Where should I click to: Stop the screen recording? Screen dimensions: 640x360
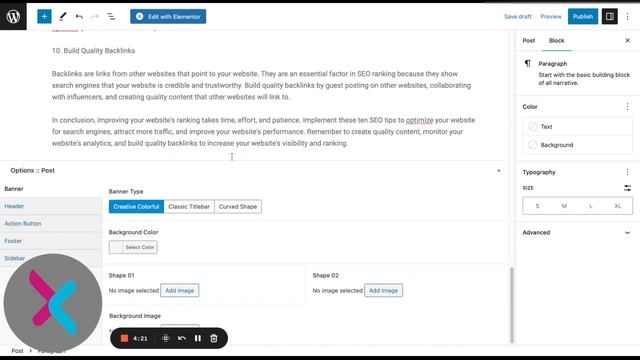coord(124,338)
